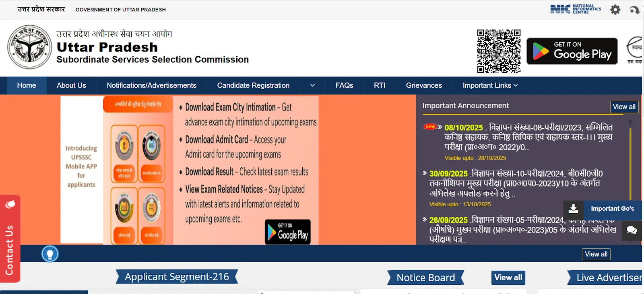Image resolution: width=644 pixels, height=294 pixels.
Task: Open the chat bubble icon
Action: coord(632,230)
